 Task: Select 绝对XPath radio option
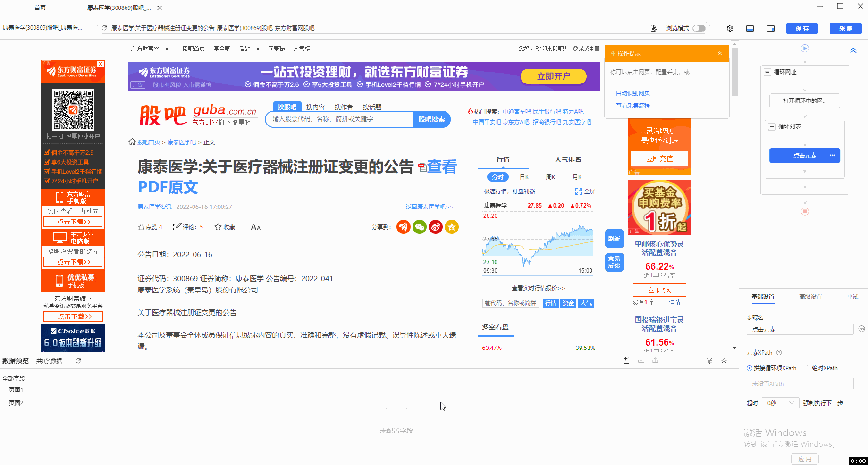tap(808, 368)
